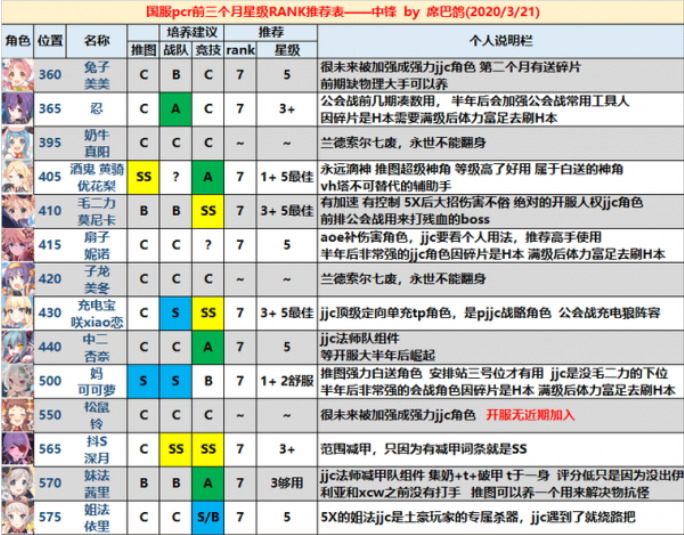Click the avatar of 忍 (365)

pos(17,109)
